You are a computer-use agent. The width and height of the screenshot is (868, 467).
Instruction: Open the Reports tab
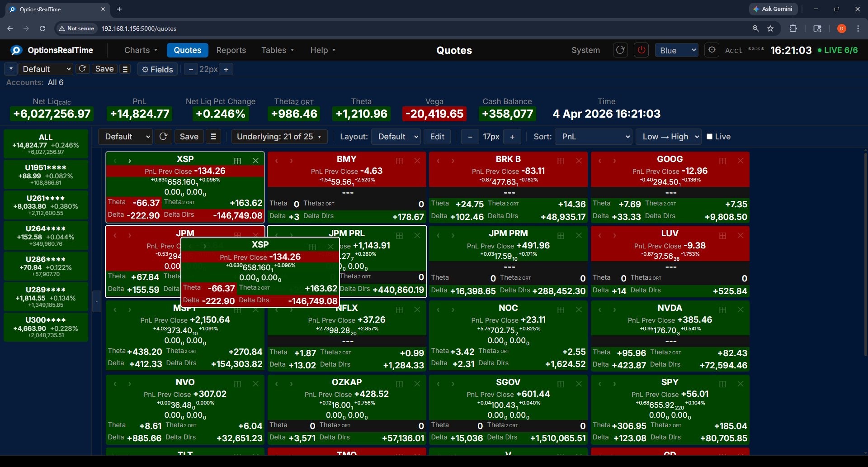click(231, 50)
